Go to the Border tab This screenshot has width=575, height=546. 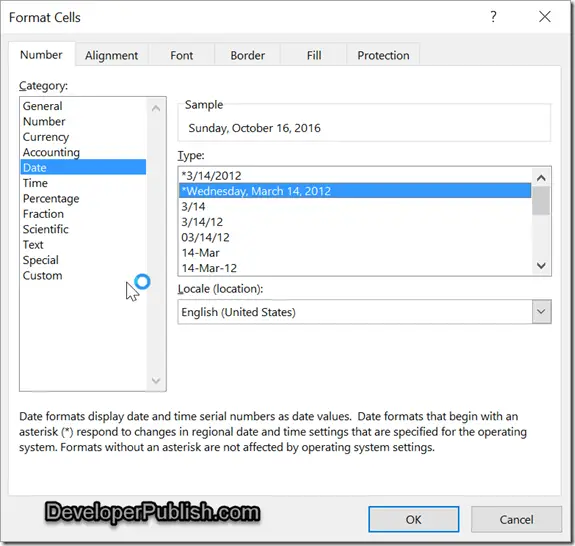pos(248,55)
